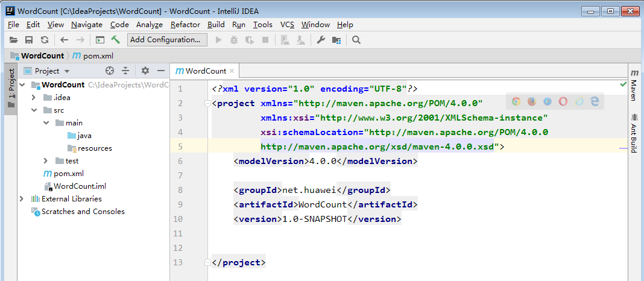Open pom.xml in Opera browser icon
Screen dimensions: 644x281
563,101
